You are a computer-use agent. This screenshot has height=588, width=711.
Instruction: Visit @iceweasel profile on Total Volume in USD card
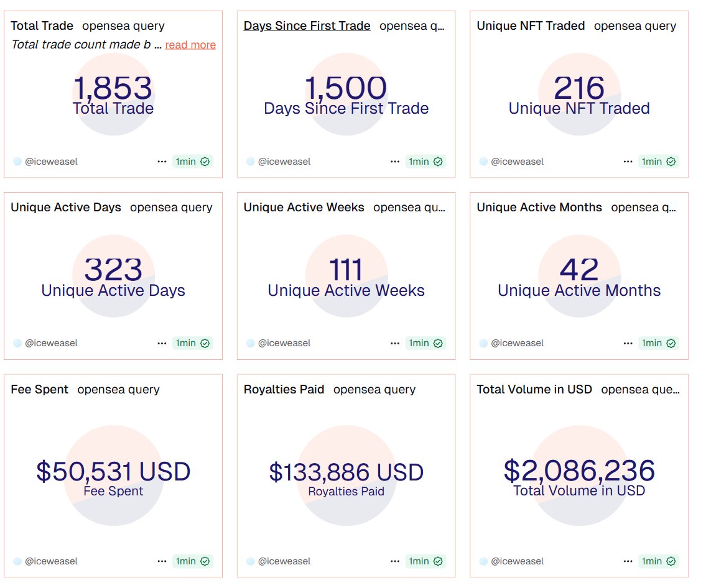[517, 561]
